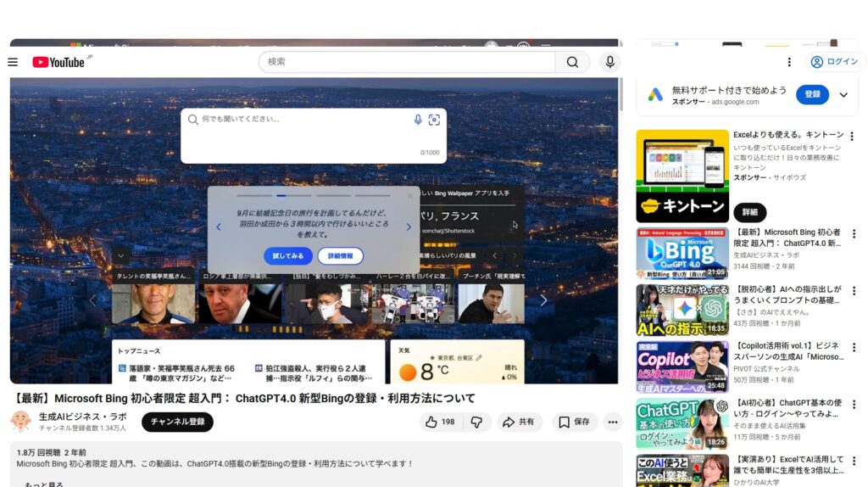868x487 pixels.
Task: Open the YouTube hamburger guide menu
Action: [x=13, y=62]
